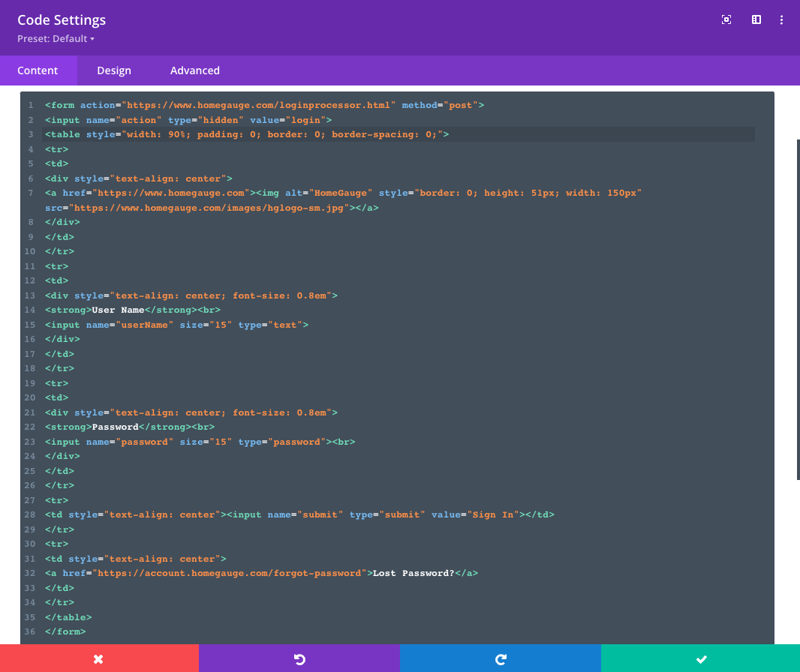Click the closing </form> tag line
Viewport: 800px width, 672px height.
65,631
